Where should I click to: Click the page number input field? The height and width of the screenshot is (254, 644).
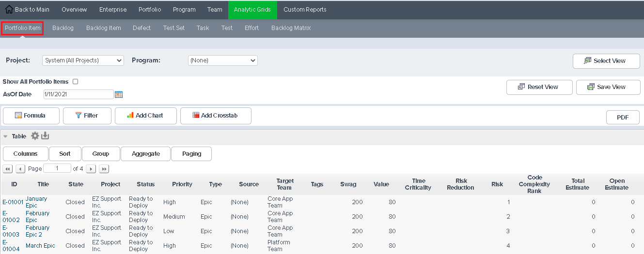click(x=57, y=168)
